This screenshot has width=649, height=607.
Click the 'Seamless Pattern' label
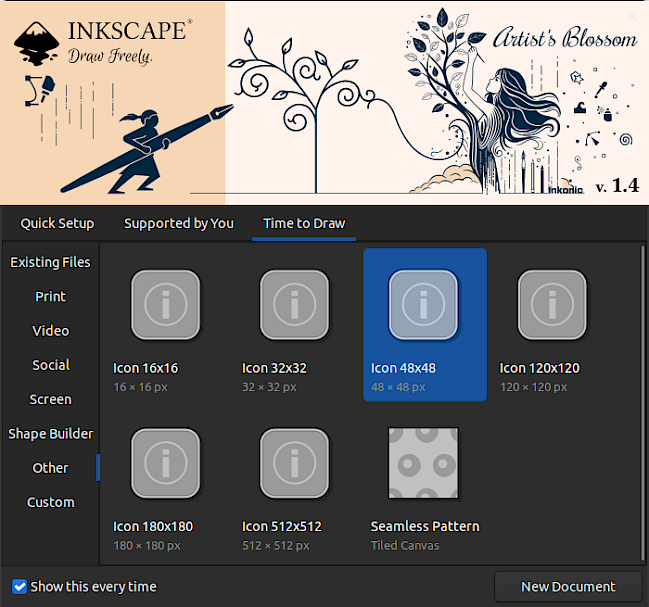(x=425, y=526)
